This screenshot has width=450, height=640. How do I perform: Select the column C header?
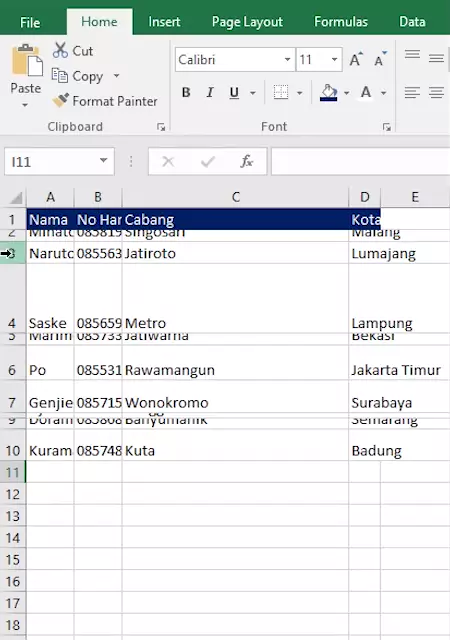235,197
